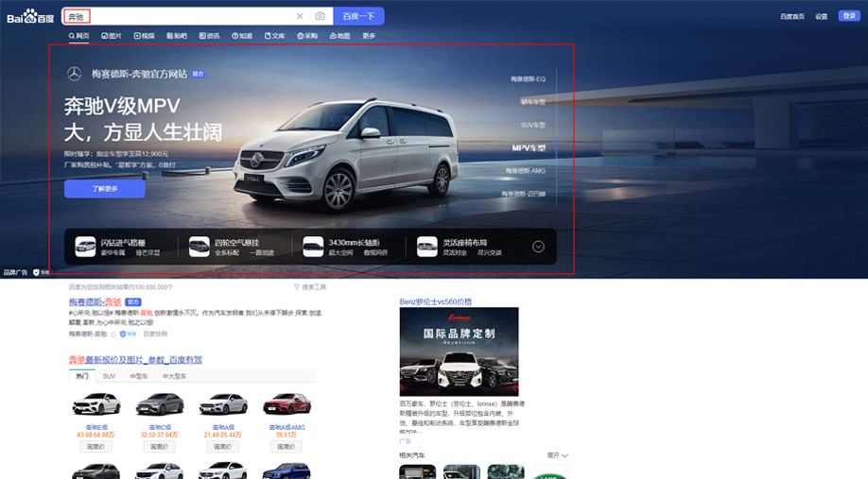Open the Benz罗伦士vs560价格 link

[x=436, y=302]
